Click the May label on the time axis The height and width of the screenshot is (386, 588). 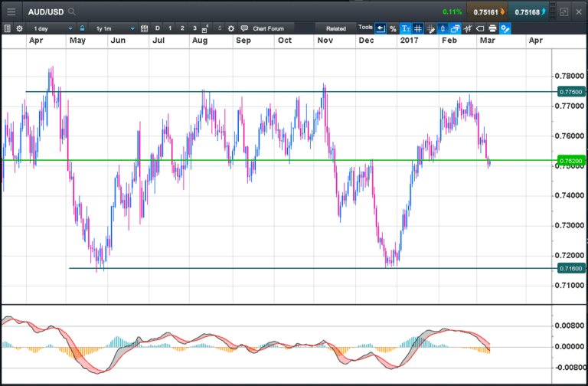tap(77, 41)
